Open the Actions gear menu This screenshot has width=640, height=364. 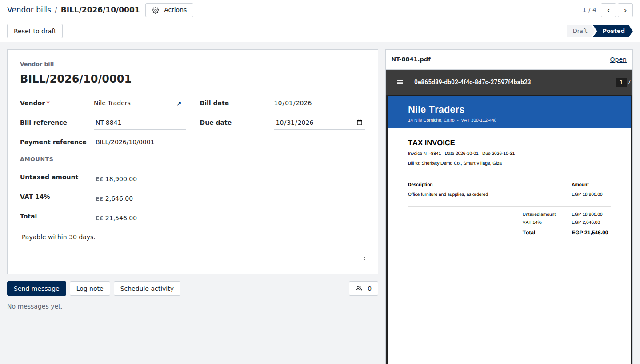[x=169, y=10]
